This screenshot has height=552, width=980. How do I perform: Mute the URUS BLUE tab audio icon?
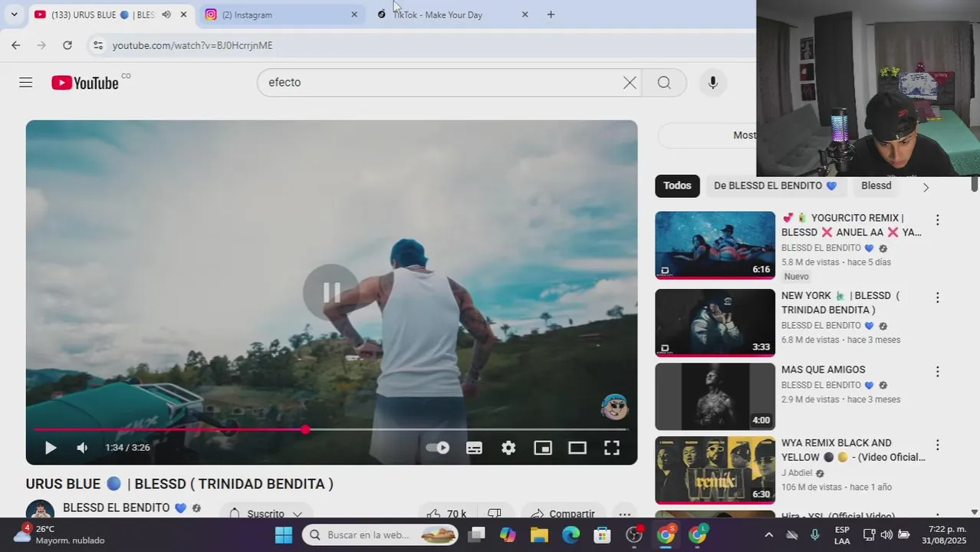pyautogui.click(x=166, y=15)
